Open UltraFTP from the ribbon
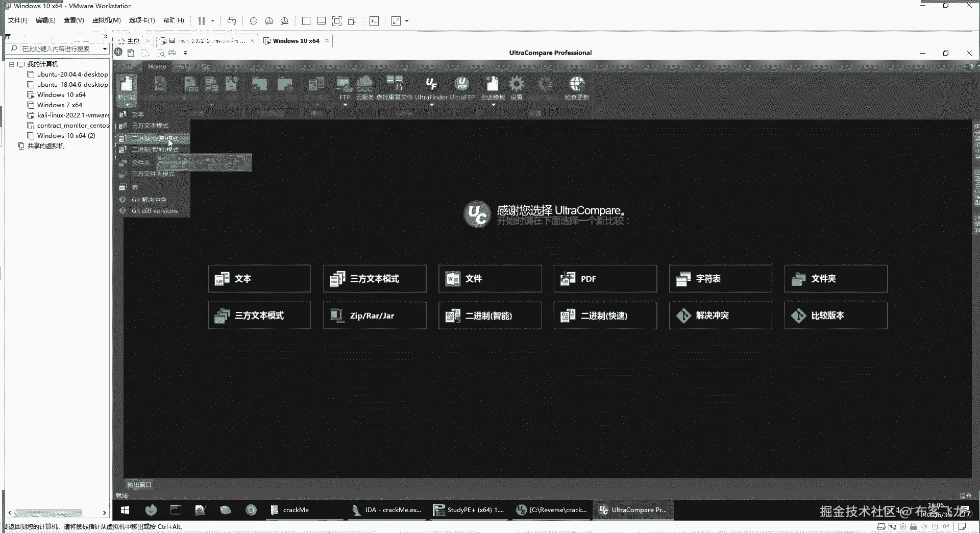 pos(462,88)
